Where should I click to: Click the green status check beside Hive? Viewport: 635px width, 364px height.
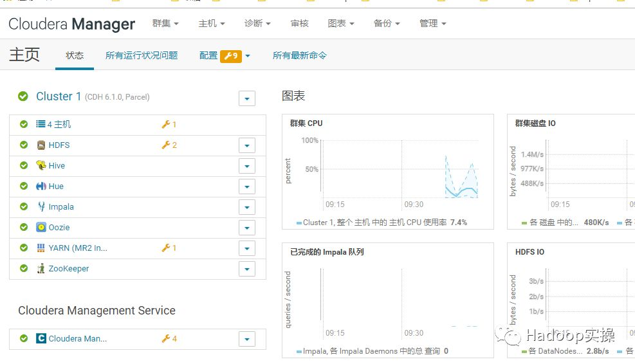24,165
